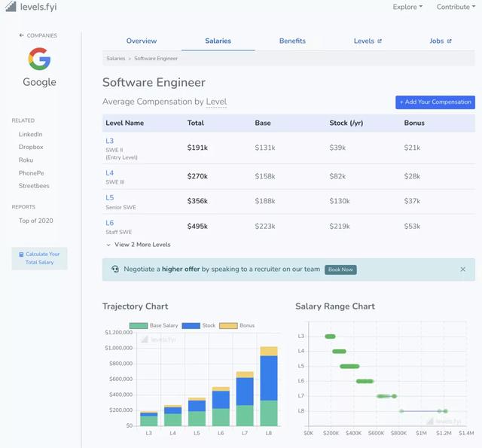Open Streetbees under Related

[x=34, y=186]
